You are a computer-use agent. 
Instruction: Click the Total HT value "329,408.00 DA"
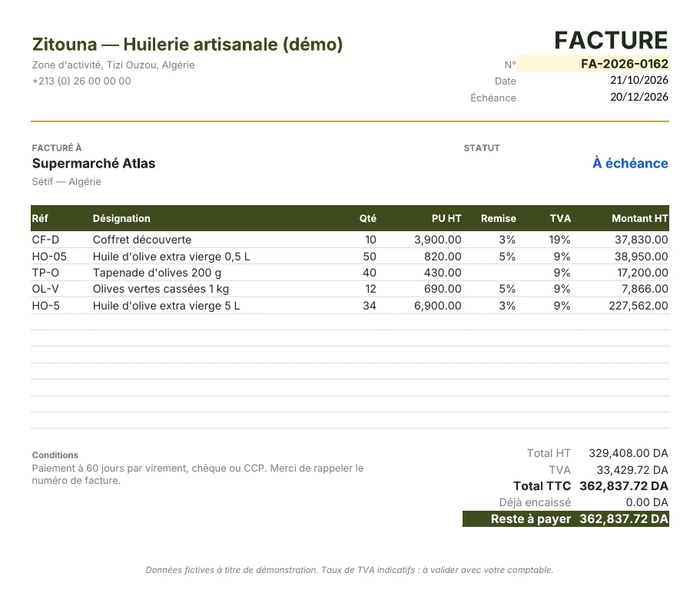[x=629, y=453]
